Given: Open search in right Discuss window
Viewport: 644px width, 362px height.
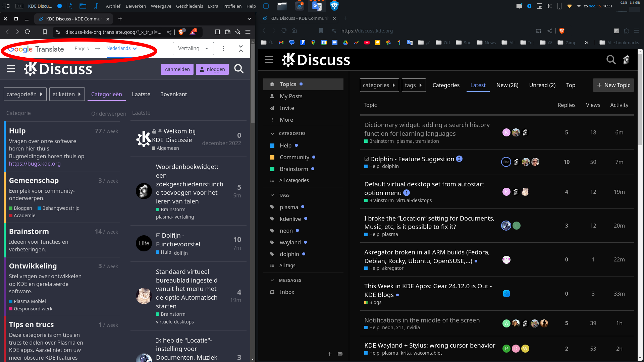Looking at the screenshot, I should click(611, 60).
